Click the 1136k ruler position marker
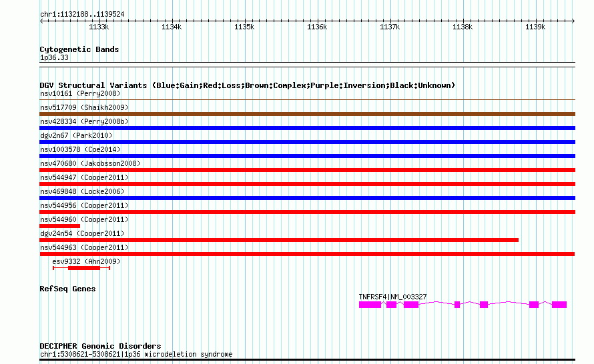This screenshot has height=364, width=594. [317, 27]
